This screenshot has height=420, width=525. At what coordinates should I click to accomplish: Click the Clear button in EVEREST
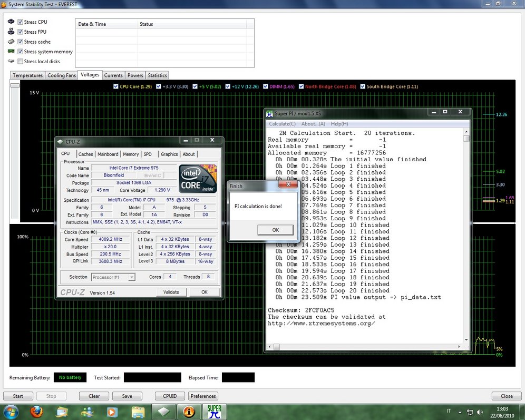click(94, 396)
